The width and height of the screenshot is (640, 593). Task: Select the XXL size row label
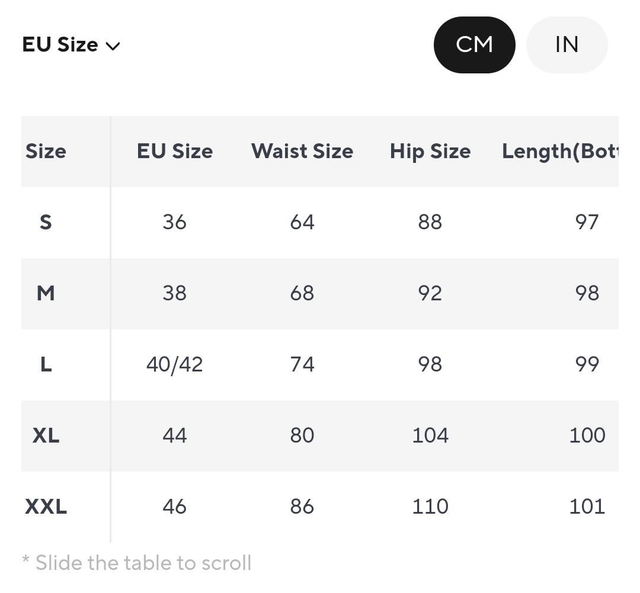(46, 506)
